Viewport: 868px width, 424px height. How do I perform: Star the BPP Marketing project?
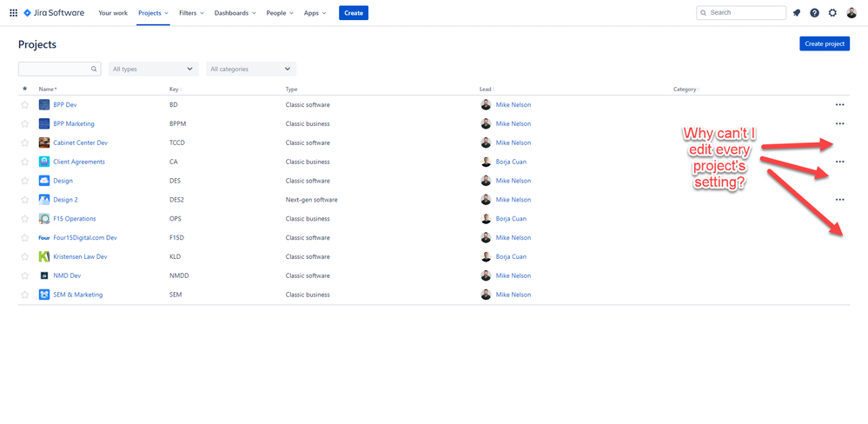pos(24,123)
